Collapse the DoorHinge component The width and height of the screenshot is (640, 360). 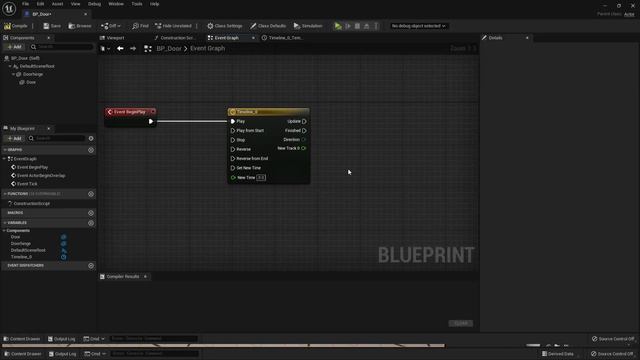[x=13, y=74]
